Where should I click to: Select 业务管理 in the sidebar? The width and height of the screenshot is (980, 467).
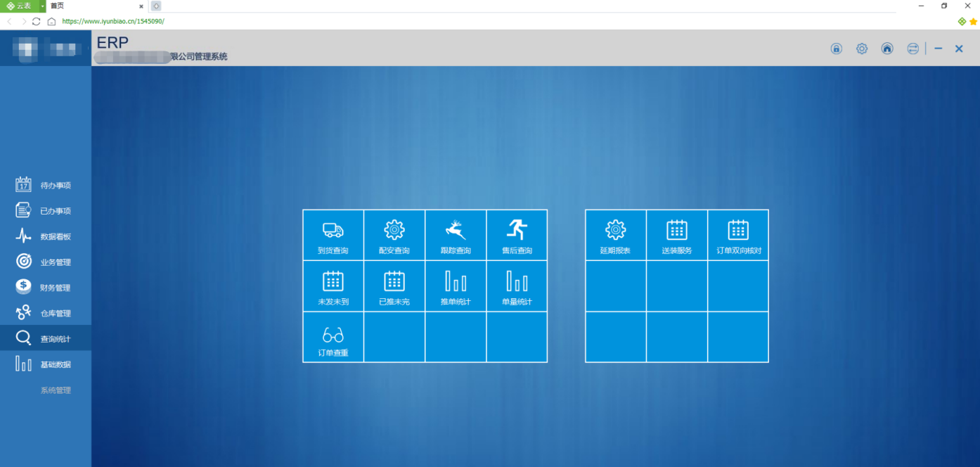pyautogui.click(x=46, y=262)
